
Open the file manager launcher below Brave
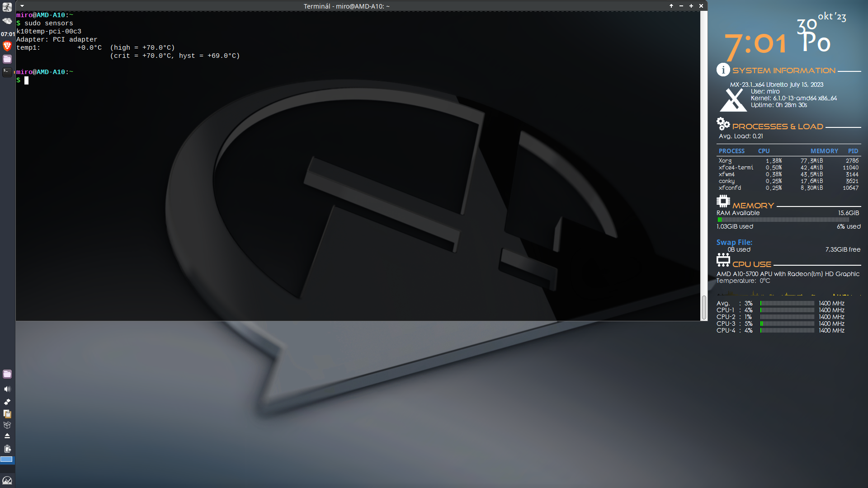pos(7,59)
